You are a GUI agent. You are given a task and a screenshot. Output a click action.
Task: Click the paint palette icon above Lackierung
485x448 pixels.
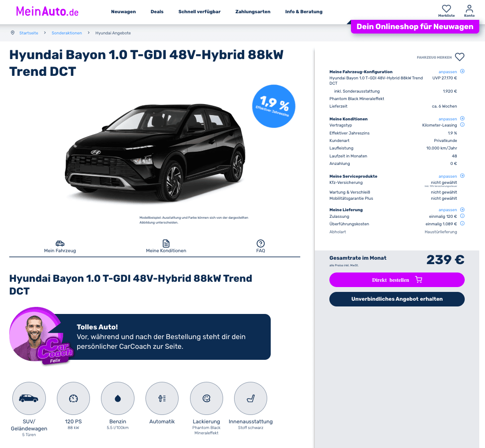[x=206, y=399]
